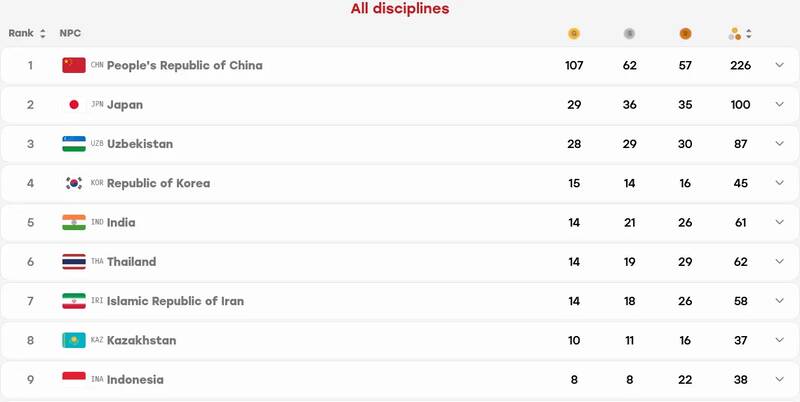
Task: Sort by gold medal icon column
Action: click(574, 34)
